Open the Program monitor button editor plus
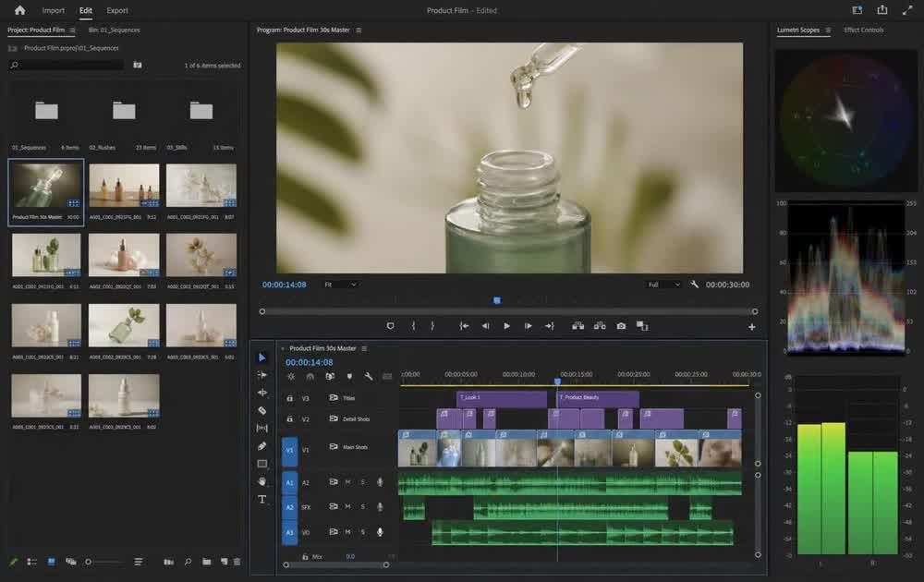924x582 pixels. [752, 327]
